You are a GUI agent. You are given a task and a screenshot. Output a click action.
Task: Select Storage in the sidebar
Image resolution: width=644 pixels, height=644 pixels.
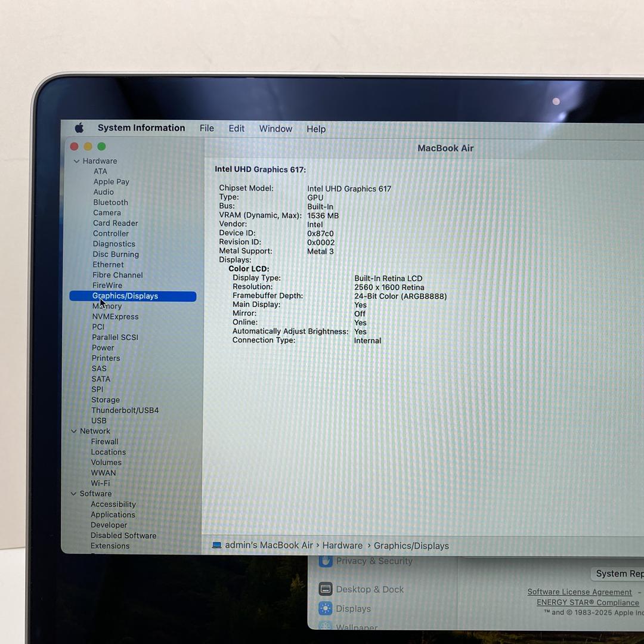coord(106,400)
